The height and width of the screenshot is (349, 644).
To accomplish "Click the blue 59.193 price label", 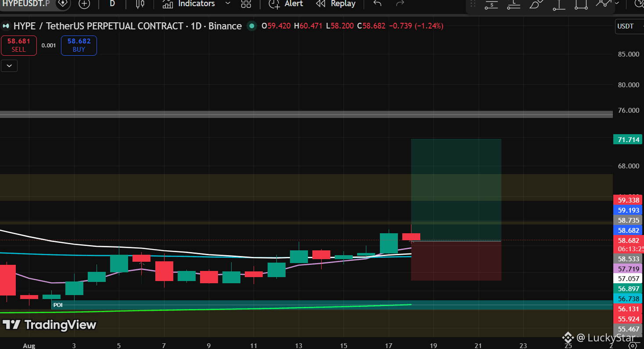I will (x=628, y=210).
